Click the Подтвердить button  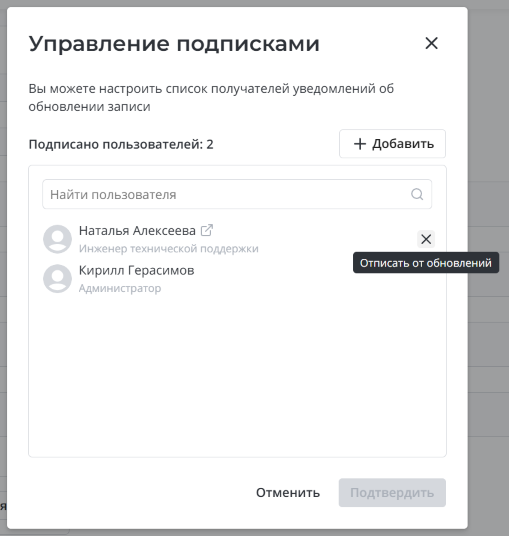(x=392, y=493)
